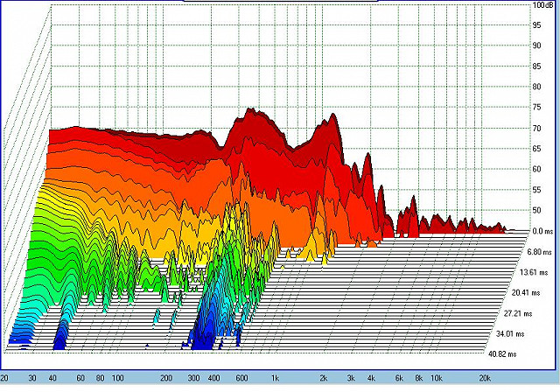Select the 6.80 ms time label
The image size is (560, 392).
pyautogui.click(x=539, y=252)
